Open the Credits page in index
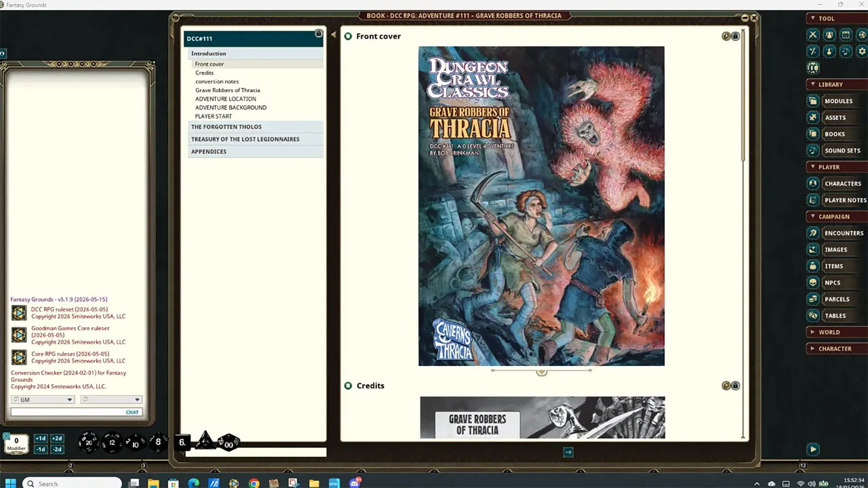The height and width of the screenshot is (488, 868). tap(204, 73)
